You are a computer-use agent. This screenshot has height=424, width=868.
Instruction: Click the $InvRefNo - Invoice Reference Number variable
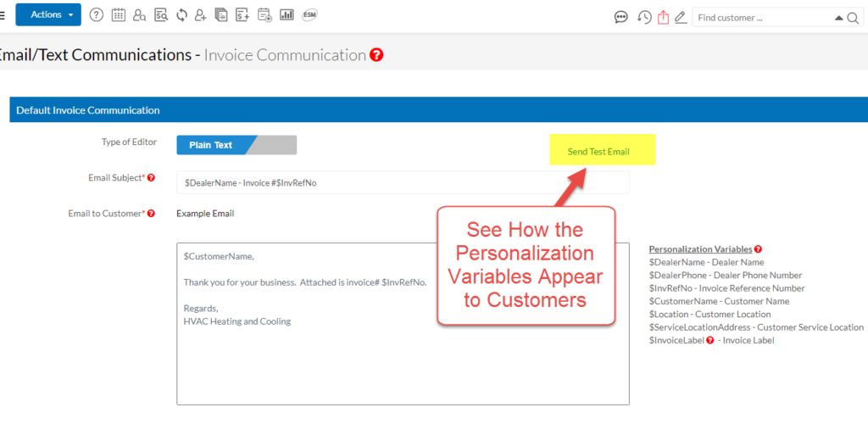click(x=726, y=288)
